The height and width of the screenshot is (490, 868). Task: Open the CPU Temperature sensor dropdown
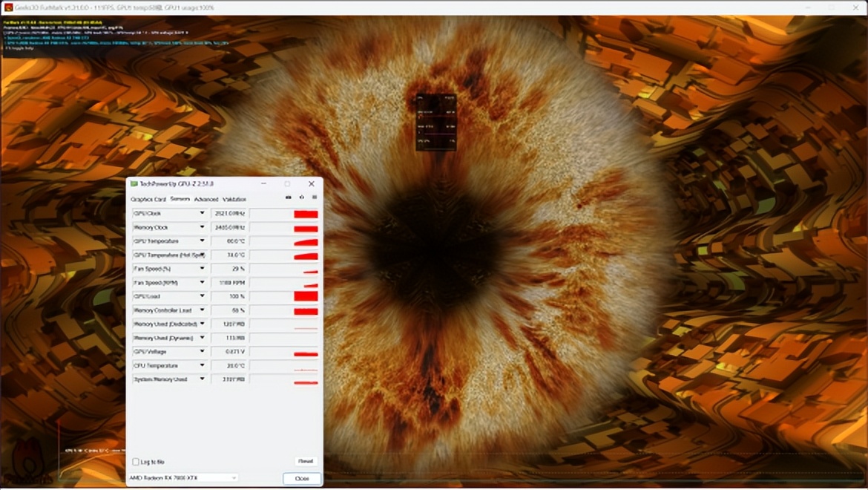click(x=202, y=365)
